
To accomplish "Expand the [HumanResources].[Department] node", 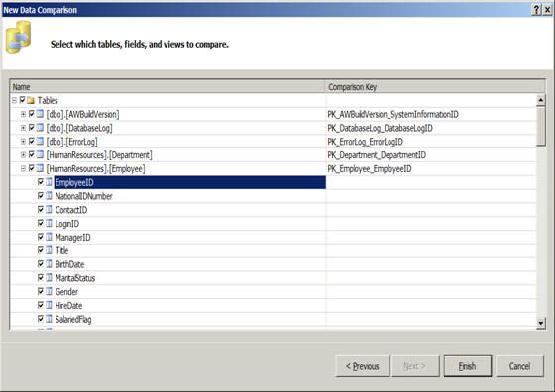I will point(23,154).
